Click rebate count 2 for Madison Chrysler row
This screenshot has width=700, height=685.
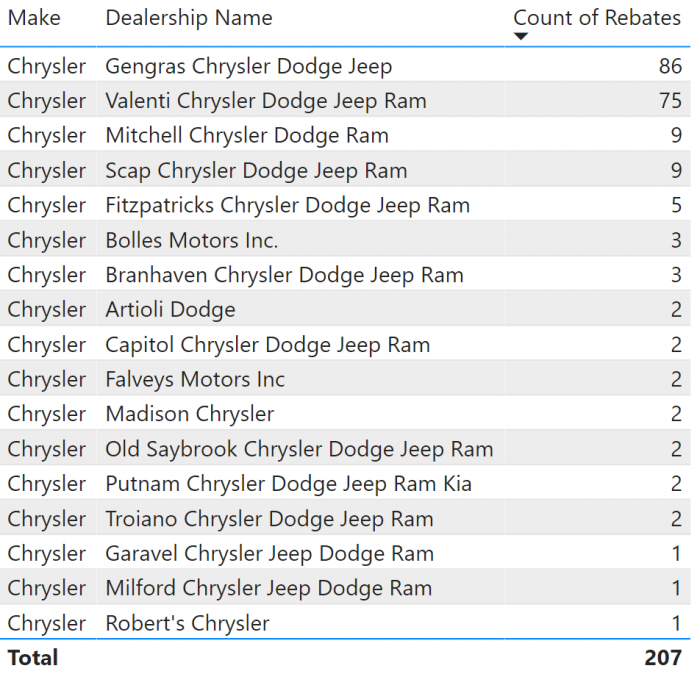coord(676,414)
